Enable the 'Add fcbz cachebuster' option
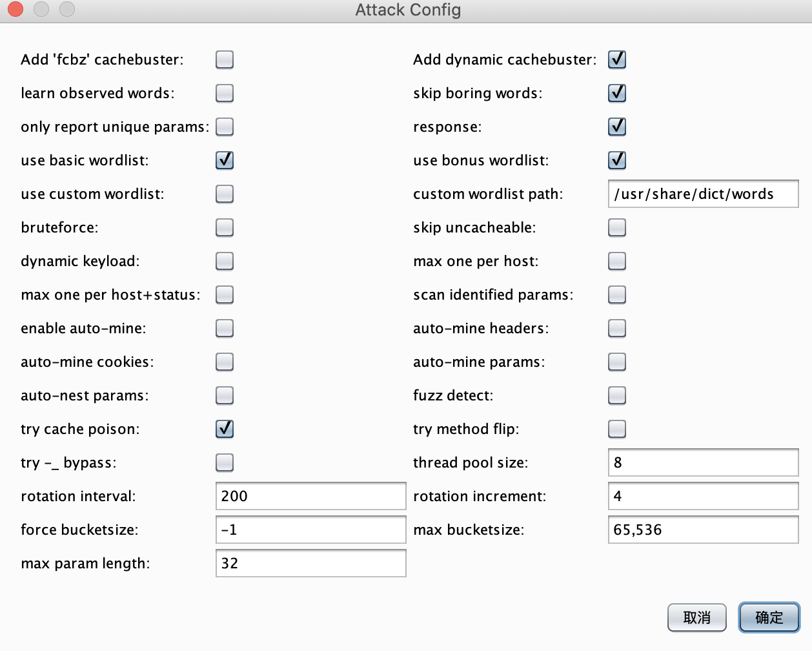The height and width of the screenshot is (651, 812). [x=225, y=59]
